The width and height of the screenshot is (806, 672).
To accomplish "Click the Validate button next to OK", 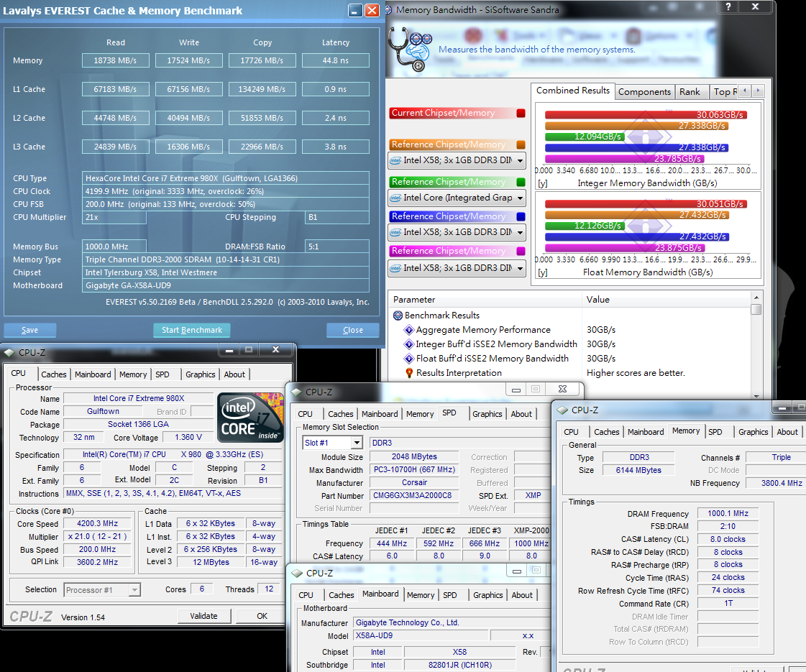I will [x=203, y=616].
